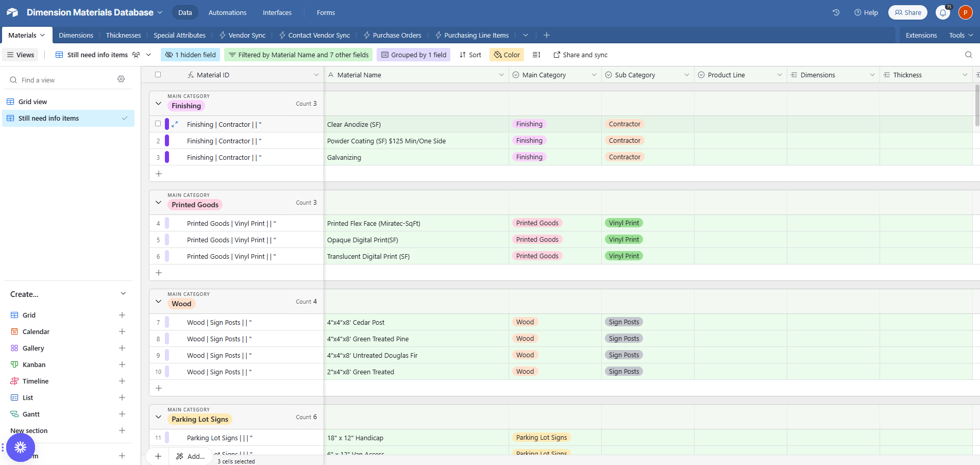This screenshot has height=465, width=980.
Task: Click the Airtable home logo icon
Action: click(x=12, y=12)
